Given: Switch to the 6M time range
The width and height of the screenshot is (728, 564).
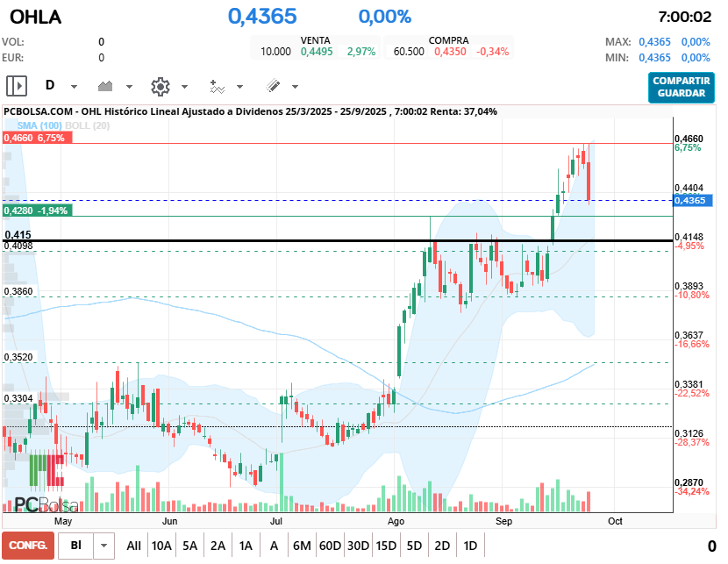Looking at the screenshot, I should click(x=302, y=546).
